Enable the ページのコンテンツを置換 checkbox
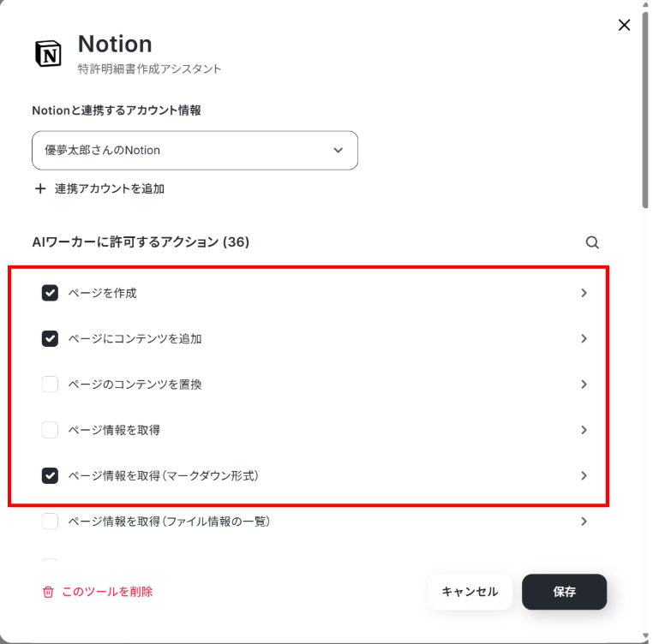 (50, 384)
